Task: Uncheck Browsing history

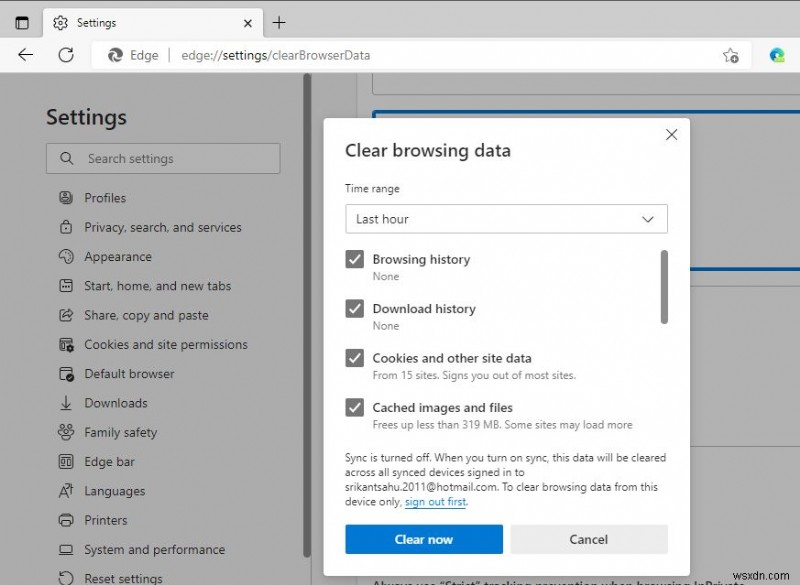Action: coord(355,259)
